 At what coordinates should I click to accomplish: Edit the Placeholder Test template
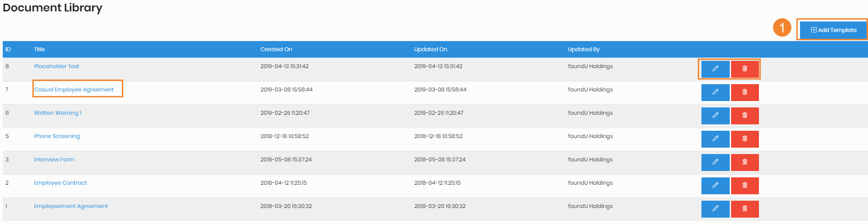(715, 69)
